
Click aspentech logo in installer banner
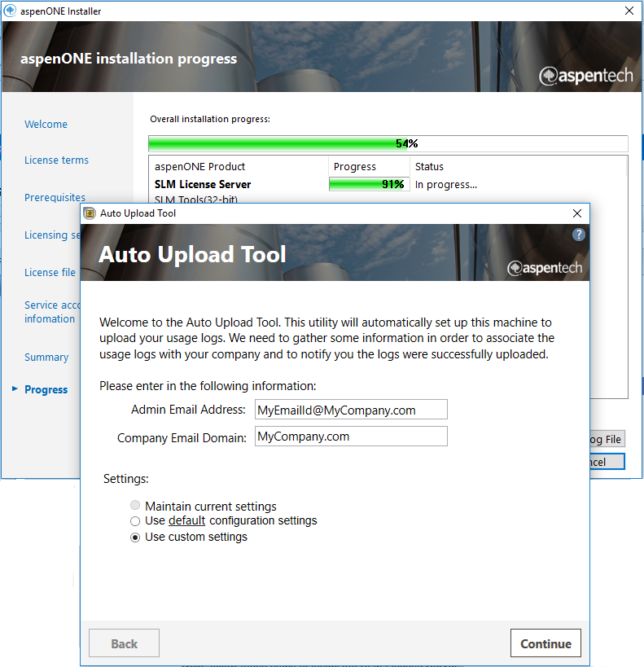point(585,76)
